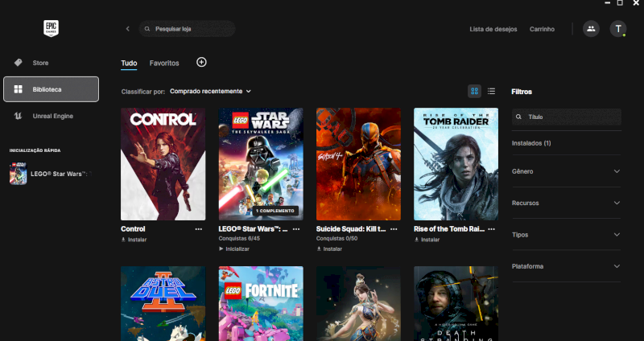
Task: Open the Control game cover
Action: [163, 164]
